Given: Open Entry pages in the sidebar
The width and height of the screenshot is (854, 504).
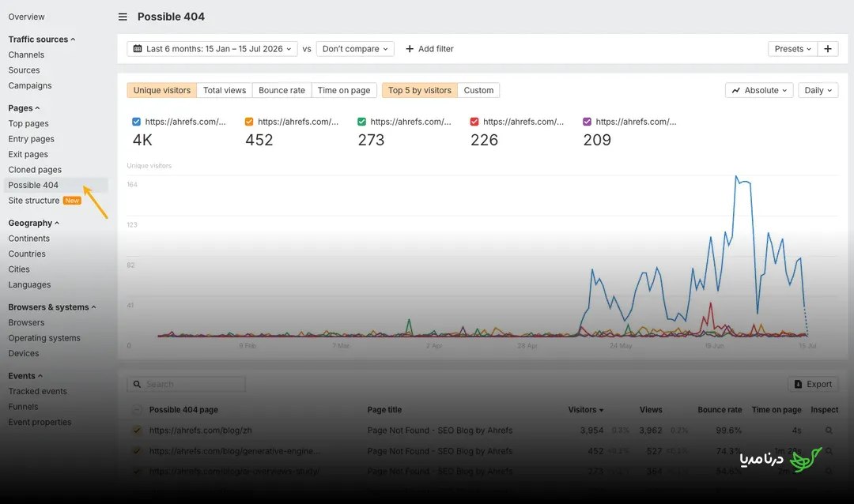Looking at the screenshot, I should [x=31, y=139].
